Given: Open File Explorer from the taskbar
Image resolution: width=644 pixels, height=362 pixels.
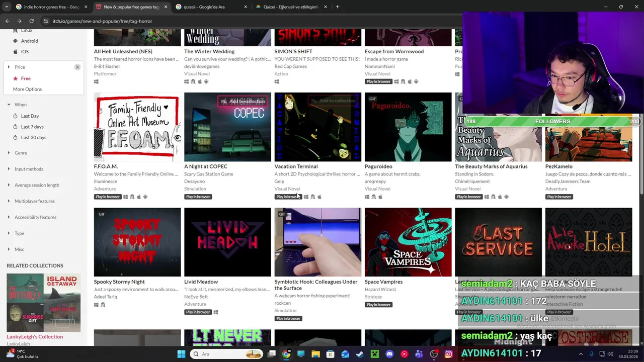Looking at the screenshot, I should pos(315,354).
